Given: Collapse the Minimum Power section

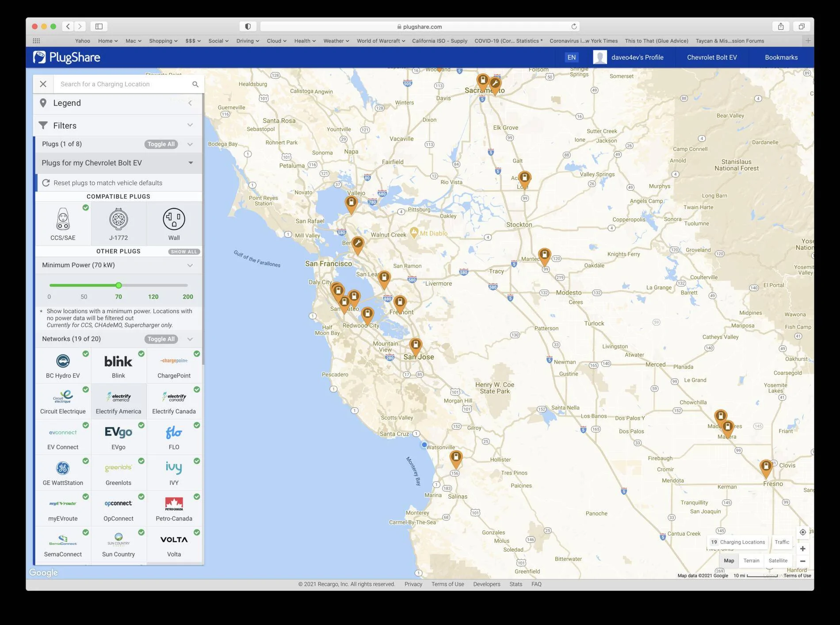Looking at the screenshot, I should (x=190, y=265).
